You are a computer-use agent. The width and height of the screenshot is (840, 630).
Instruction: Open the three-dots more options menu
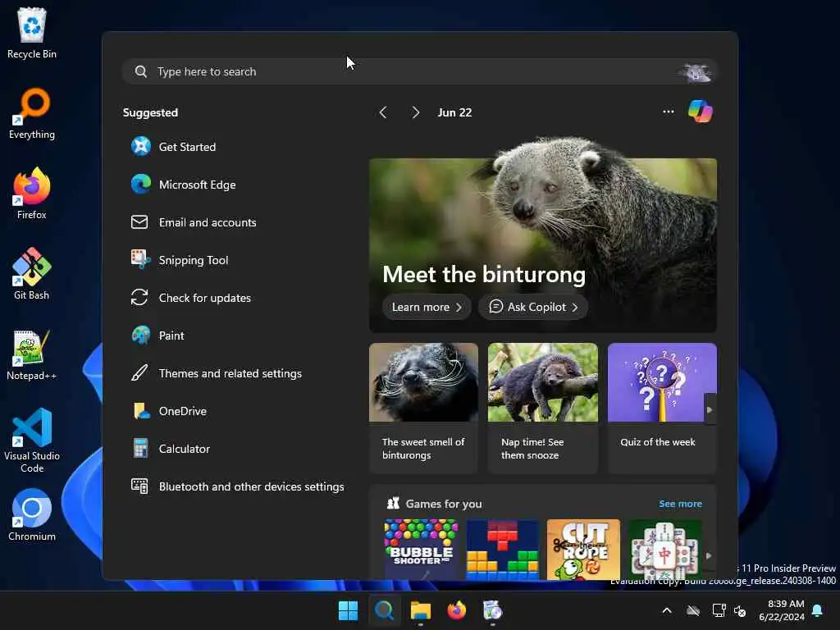(x=668, y=112)
